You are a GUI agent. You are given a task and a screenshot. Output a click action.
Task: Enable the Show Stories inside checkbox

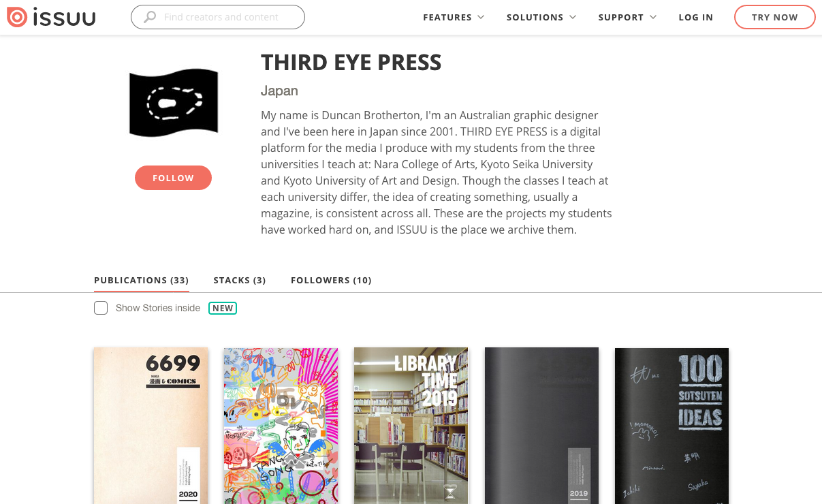point(101,308)
